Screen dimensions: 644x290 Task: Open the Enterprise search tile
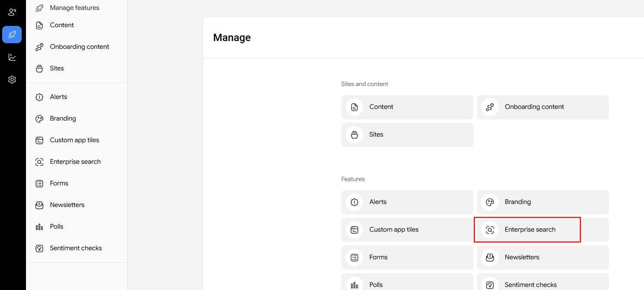pos(530,230)
